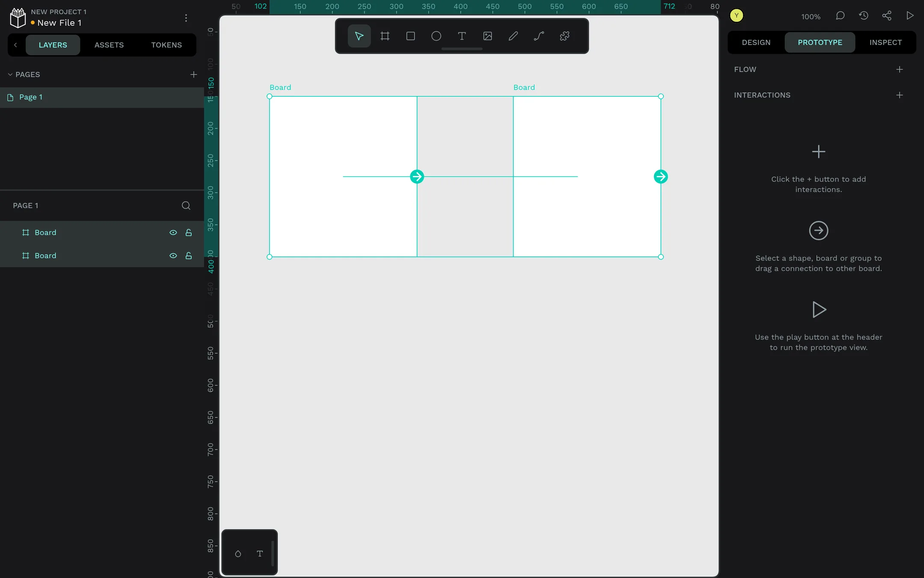The width and height of the screenshot is (924, 578).
Task: Toggle visibility of upper Board layer
Action: click(x=173, y=232)
